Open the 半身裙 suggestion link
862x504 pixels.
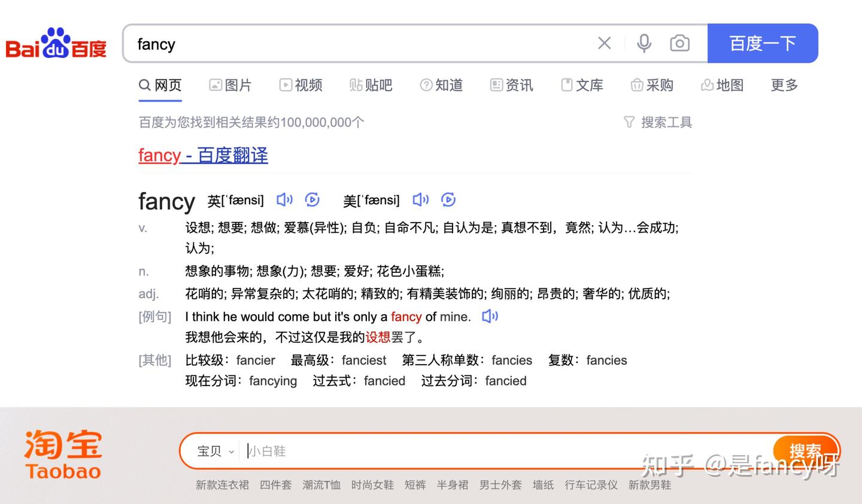(x=453, y=485)
